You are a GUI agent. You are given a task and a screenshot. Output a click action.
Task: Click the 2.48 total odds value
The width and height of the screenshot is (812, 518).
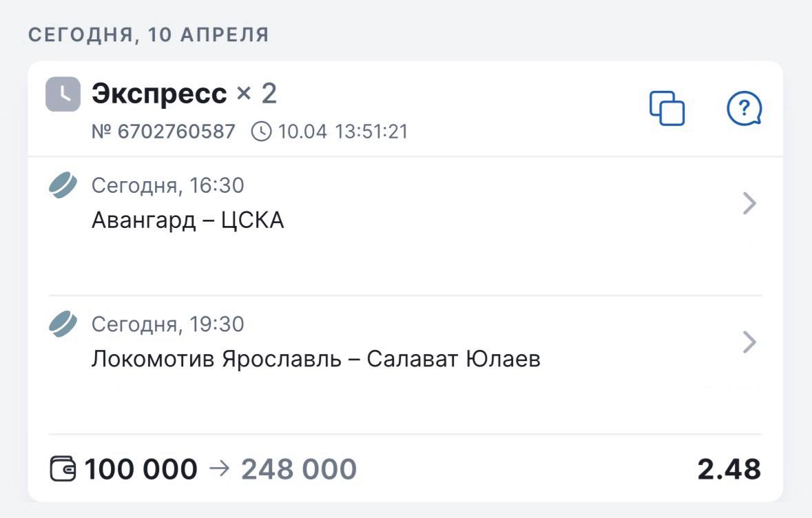coord(729,470)
